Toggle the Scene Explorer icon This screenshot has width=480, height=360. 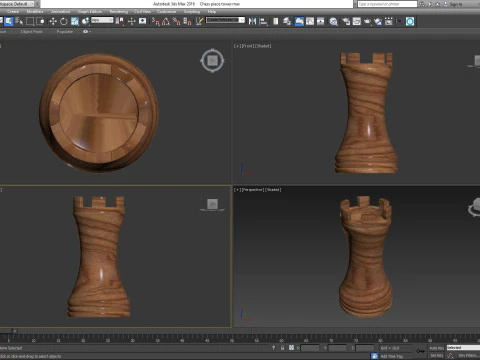click(276, 21)
